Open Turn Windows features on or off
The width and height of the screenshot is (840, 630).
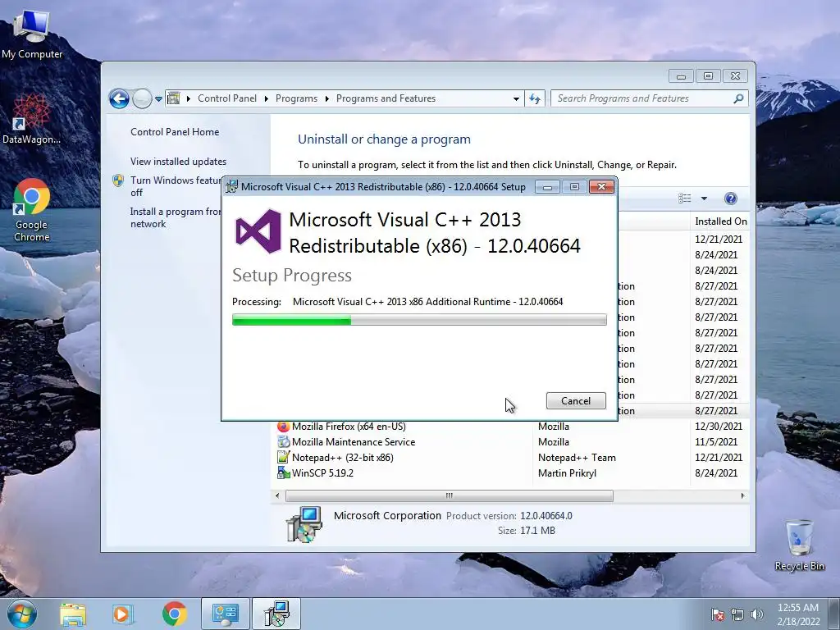(x=176, y=186)
